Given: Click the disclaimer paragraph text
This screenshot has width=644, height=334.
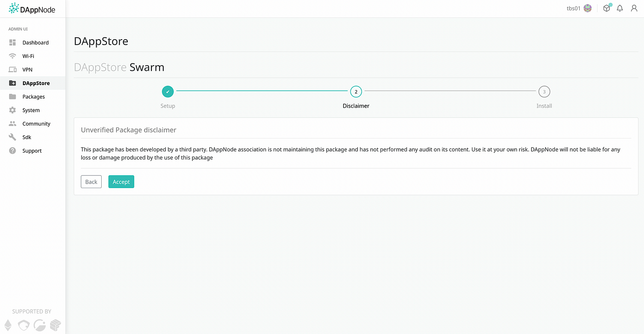Looking at the screenshot, I should [x=351, y=154].
